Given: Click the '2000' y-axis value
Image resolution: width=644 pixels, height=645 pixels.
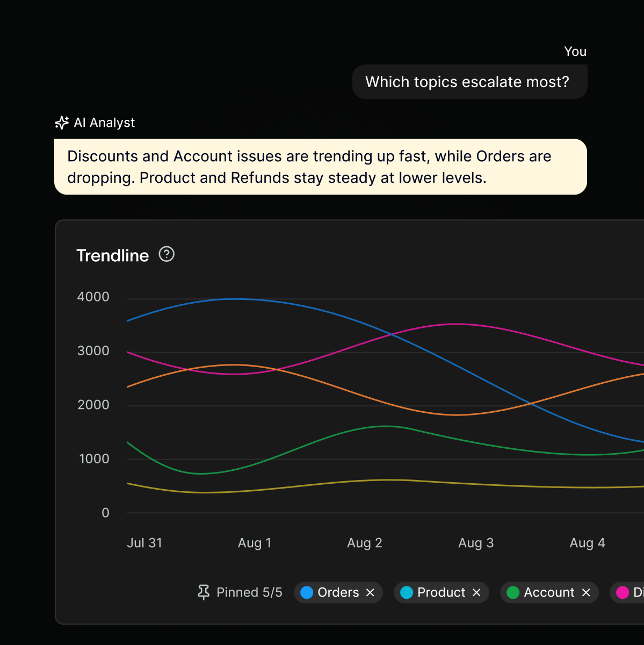Looking at the screenshot, I should [93, 405].
